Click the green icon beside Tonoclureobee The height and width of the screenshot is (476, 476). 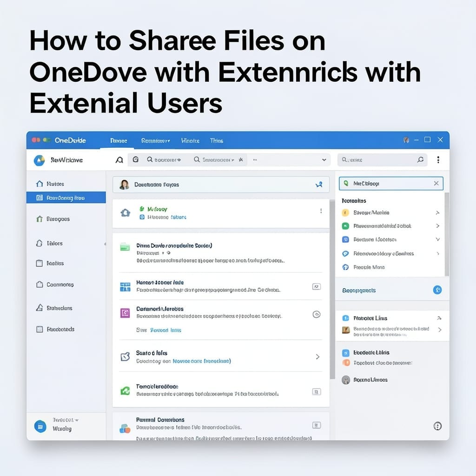[x=125, y=390]
